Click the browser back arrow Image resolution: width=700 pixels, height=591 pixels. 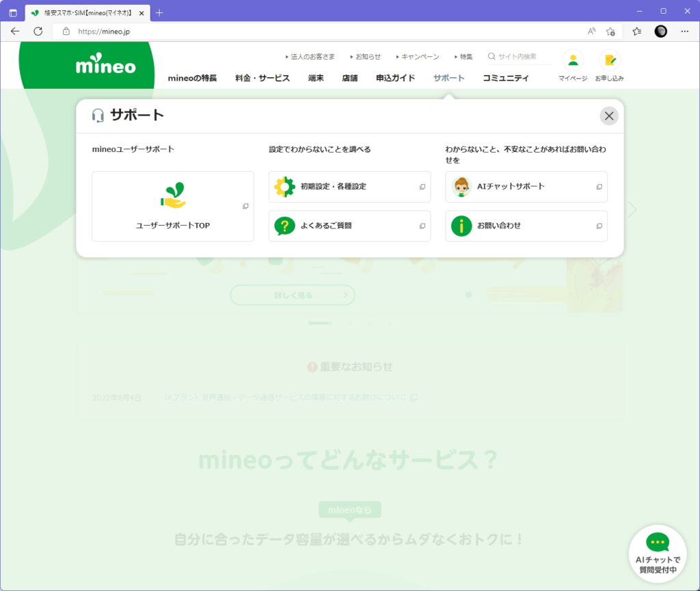[15, 31]
